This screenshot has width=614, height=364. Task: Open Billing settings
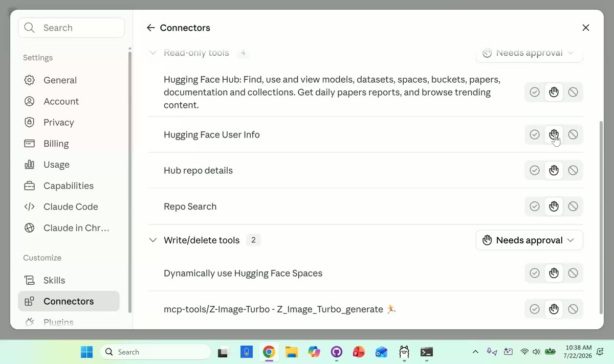coord(69,144)
